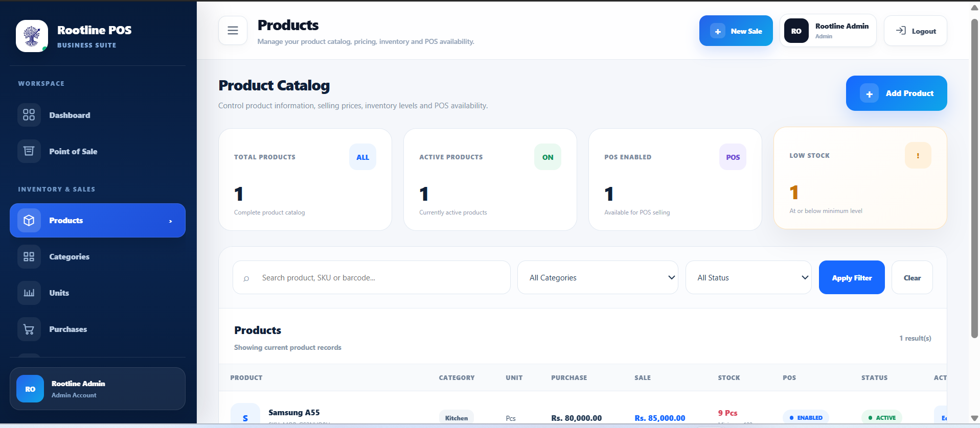Click the Products box icon in sidebar

point(29,220)
